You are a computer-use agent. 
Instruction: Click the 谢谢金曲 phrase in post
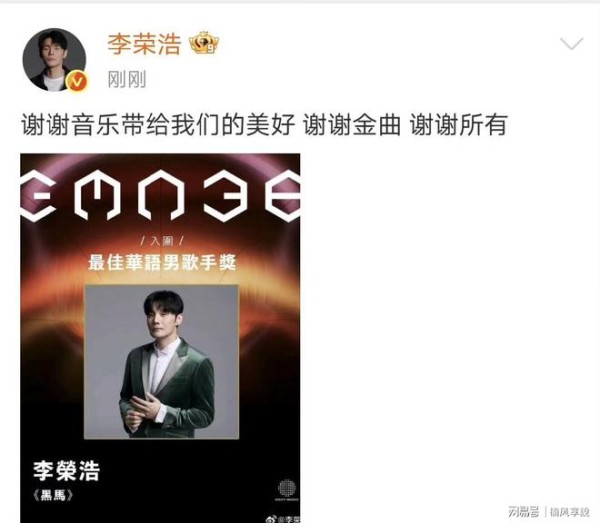pos(352,125)
